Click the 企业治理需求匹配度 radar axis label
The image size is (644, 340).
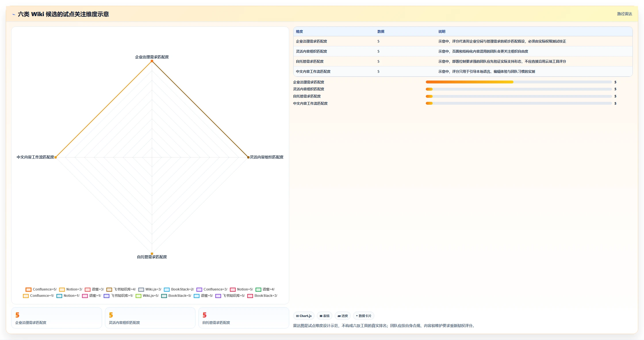tap(152, 57)
